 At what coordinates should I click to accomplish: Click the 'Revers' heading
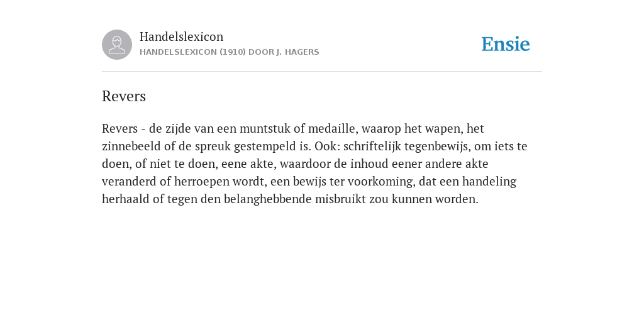click(x=124, y=96)
